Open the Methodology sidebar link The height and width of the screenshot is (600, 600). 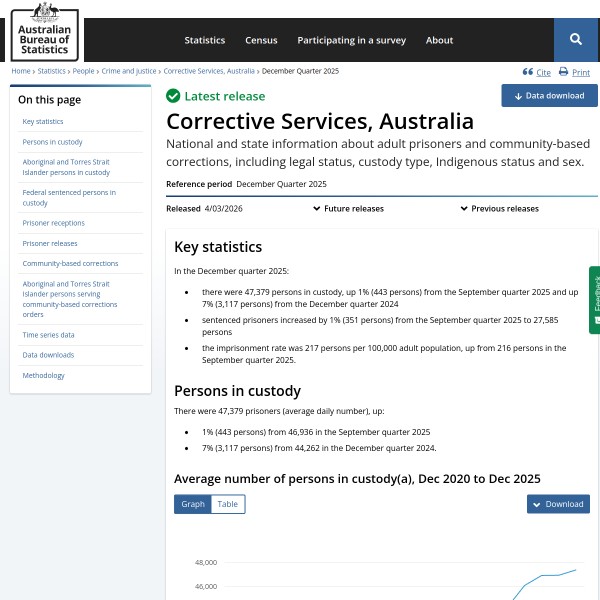coord(43,376)
